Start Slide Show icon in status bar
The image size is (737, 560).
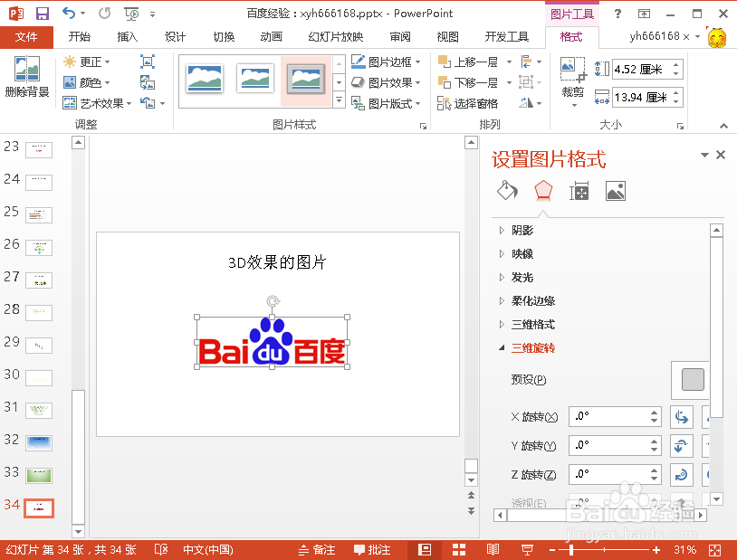click(x=527, y=549)
